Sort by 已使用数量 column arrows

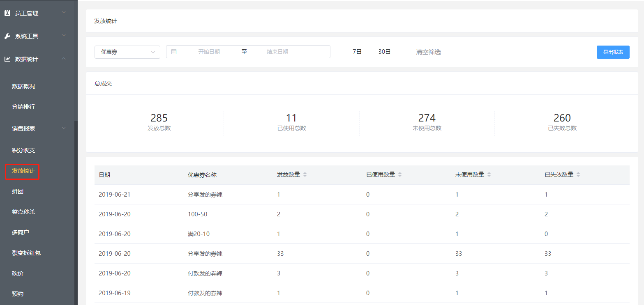[400, 174]
